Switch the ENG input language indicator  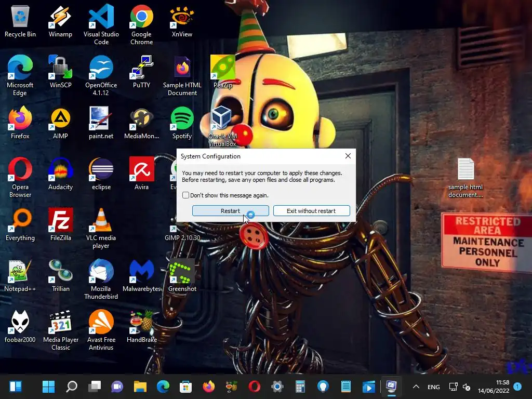click(x=434, y=387)
